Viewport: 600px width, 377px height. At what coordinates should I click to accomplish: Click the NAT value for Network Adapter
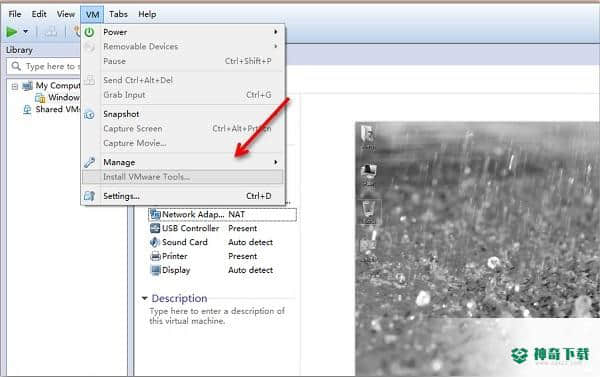click(236, 215)
